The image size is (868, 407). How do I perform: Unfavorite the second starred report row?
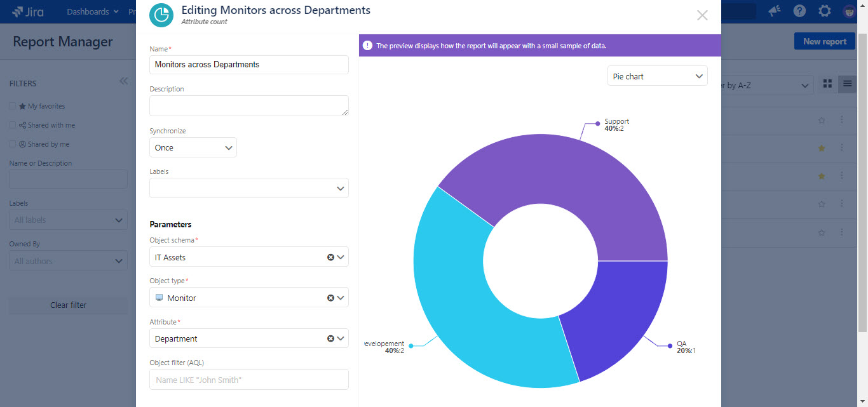[821, 177]
